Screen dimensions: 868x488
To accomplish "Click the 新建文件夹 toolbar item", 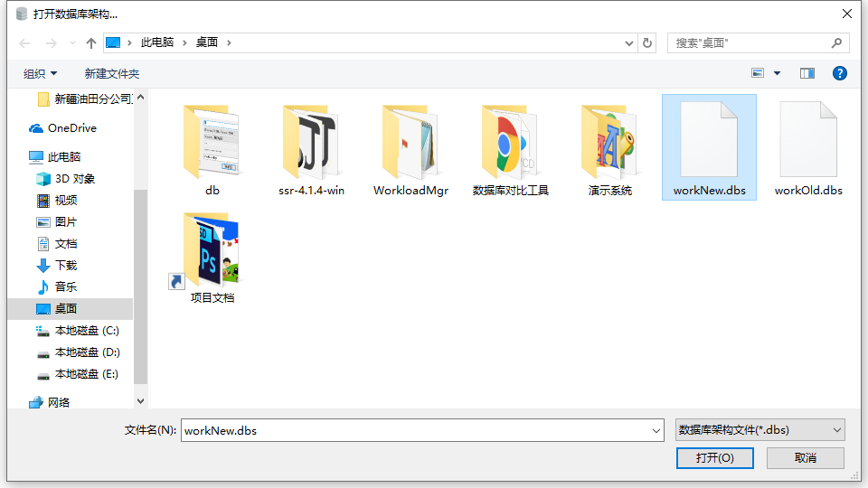I will (x=112, y=73).
